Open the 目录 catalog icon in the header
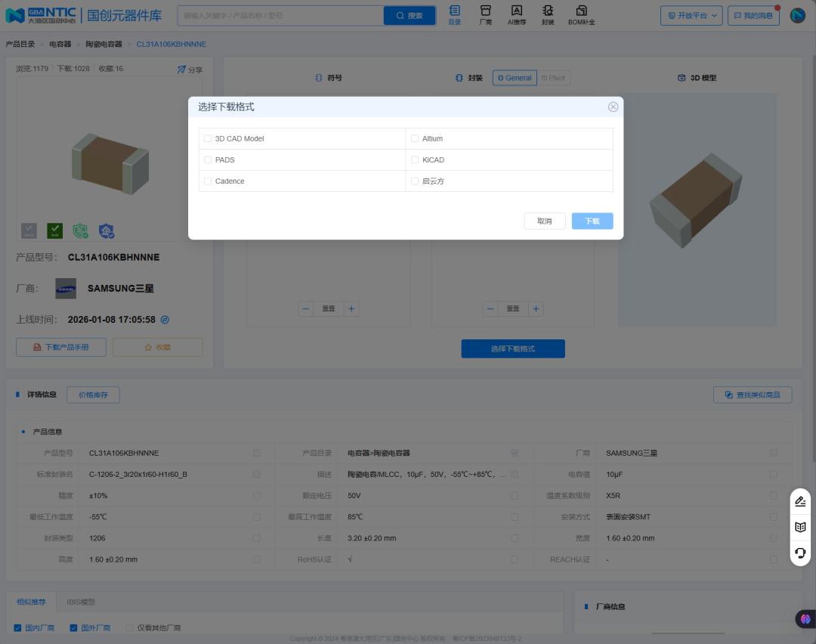The width and height of the screenshot is (816, 644). point(455,15)
